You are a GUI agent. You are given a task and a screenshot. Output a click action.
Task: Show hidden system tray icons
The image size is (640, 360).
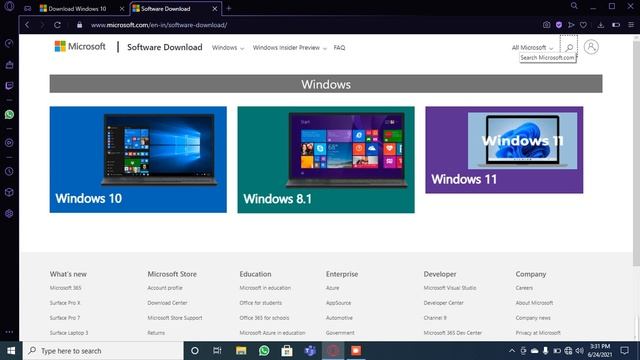click(511, 351)
